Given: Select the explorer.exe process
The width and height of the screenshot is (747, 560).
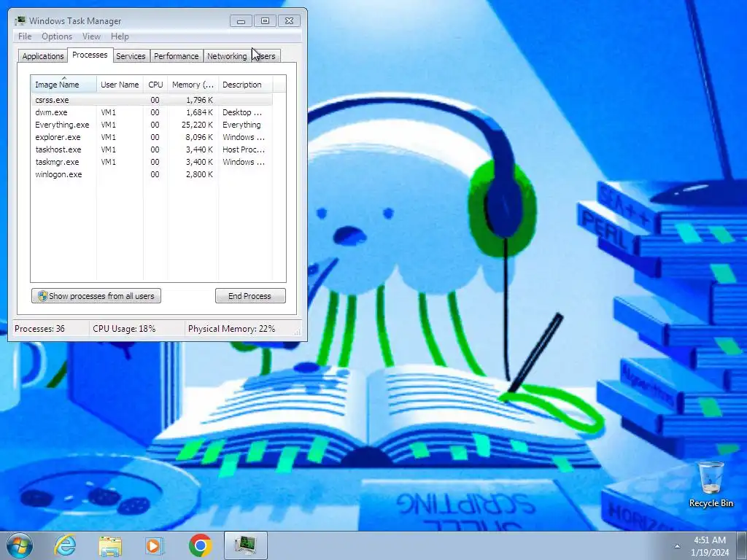Looking at the screenshot, I should click(x=152, y=137).
